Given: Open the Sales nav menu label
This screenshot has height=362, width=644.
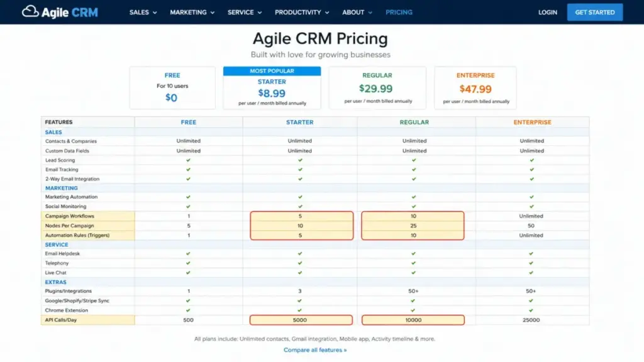Looking at the screenshot, I should [x=139, y=13].
